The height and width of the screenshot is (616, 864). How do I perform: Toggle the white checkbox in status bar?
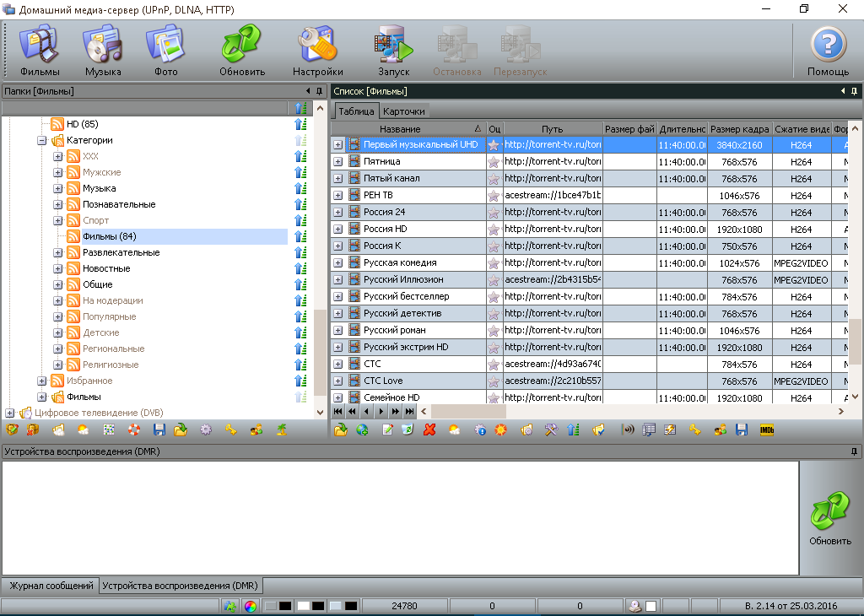[651, 606]
